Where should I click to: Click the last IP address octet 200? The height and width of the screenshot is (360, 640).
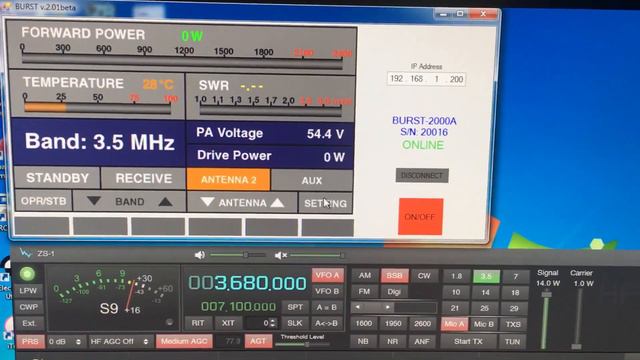[456, 79]
